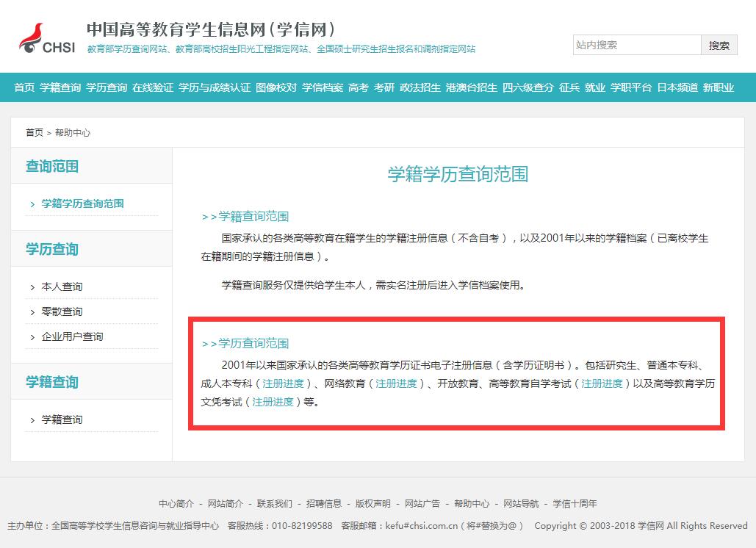The image size is (756, 548).
Task: Expand 学籍学历查询范围 in the sidebar
Action: pyautogui.click(x=82, y=203)
